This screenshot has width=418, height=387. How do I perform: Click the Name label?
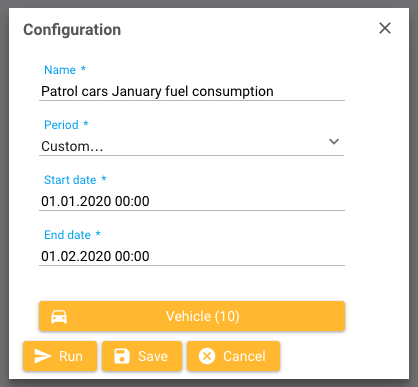[60, 70]
